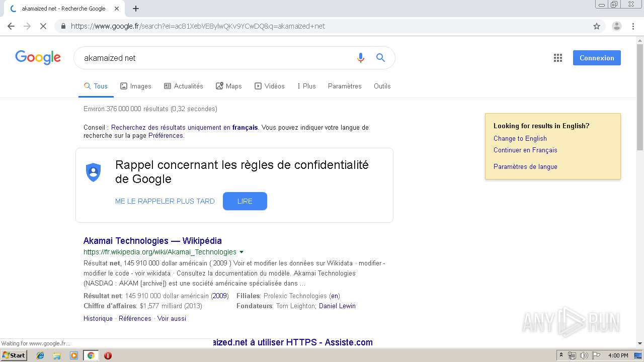Image resolution: width=644 pixels, height=362 pixels.
Task: Click the privacy shield icon
Action: coord(93,172)
